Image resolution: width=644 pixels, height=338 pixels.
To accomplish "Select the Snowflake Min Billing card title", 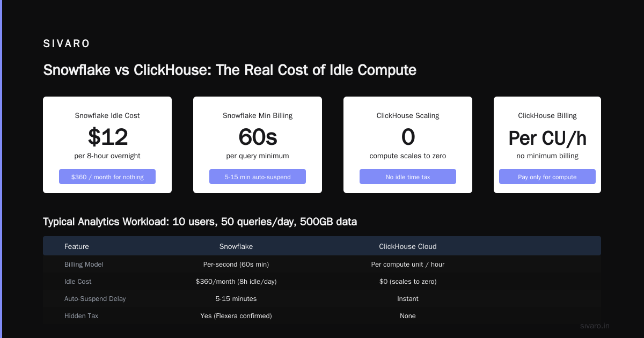I will click(258, 115).
